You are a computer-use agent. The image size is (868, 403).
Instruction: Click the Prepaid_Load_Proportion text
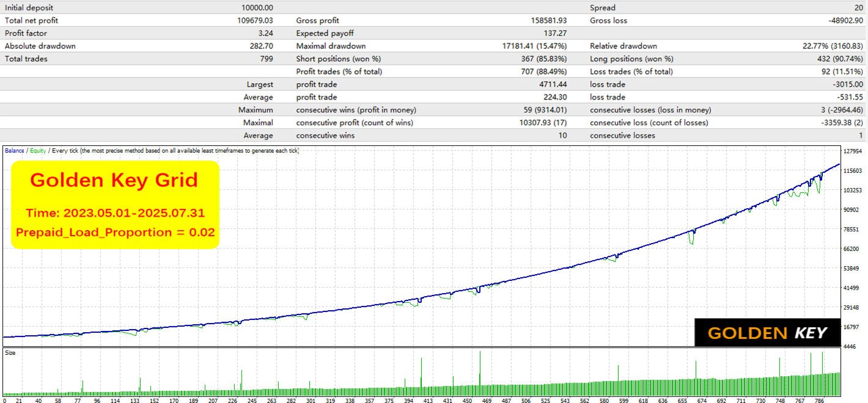tap(115, 232)
